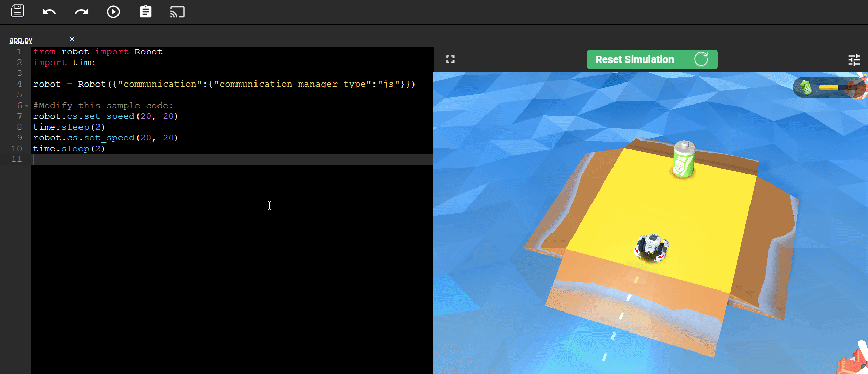868x374 pixels.
Task: Open the simulation settings sliders icon
Action: click(854, 60)
